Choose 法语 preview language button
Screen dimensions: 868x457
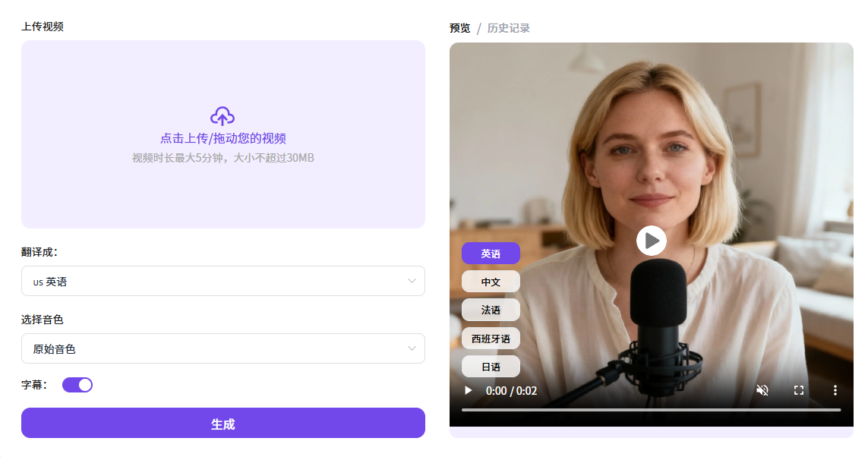pyautogui.click(x=491, y=310)
